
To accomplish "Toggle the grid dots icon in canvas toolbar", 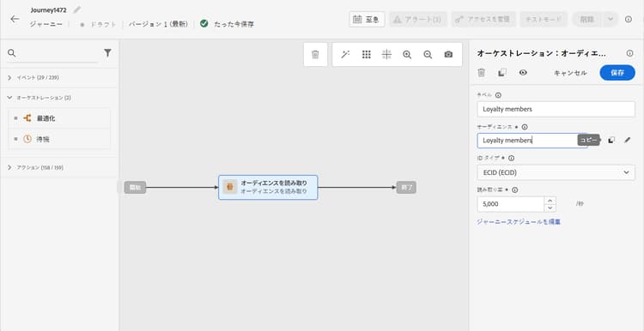I will [x=367, y=55].
